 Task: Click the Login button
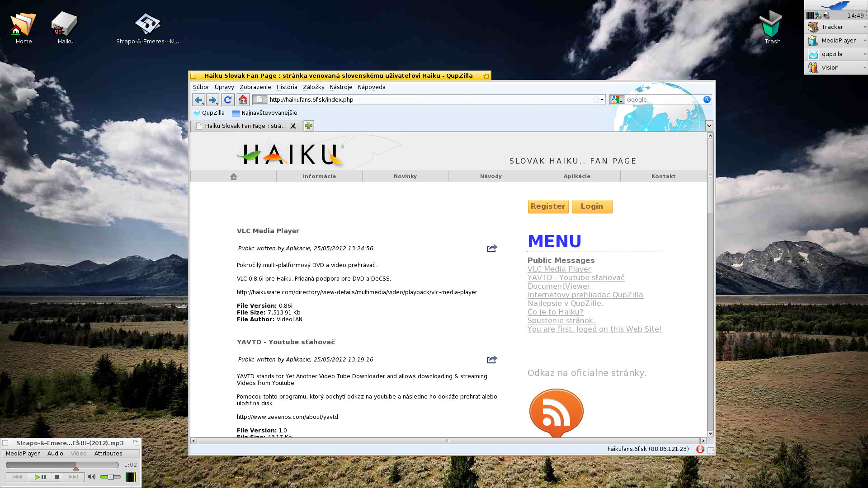(592, 206)
